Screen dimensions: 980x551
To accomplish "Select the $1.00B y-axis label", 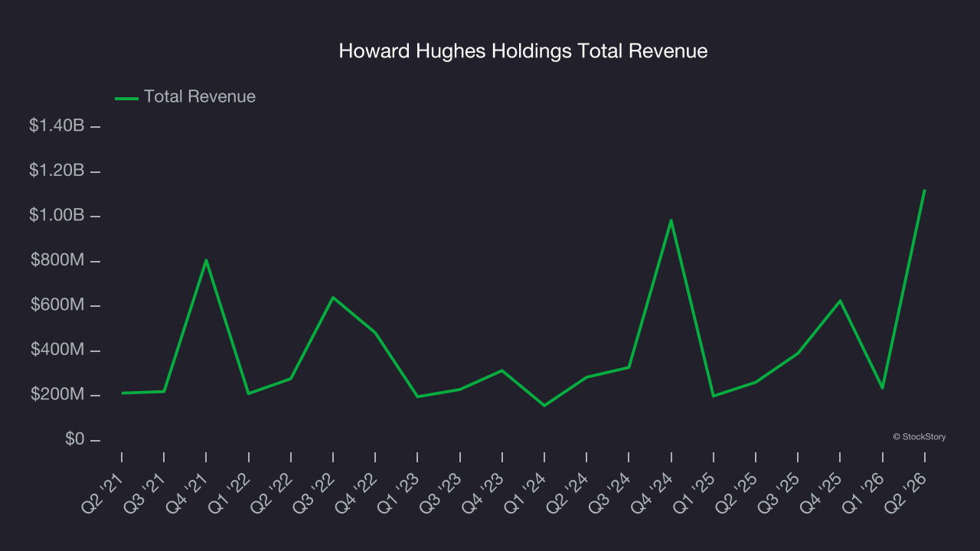I will [x=57, y=216].
